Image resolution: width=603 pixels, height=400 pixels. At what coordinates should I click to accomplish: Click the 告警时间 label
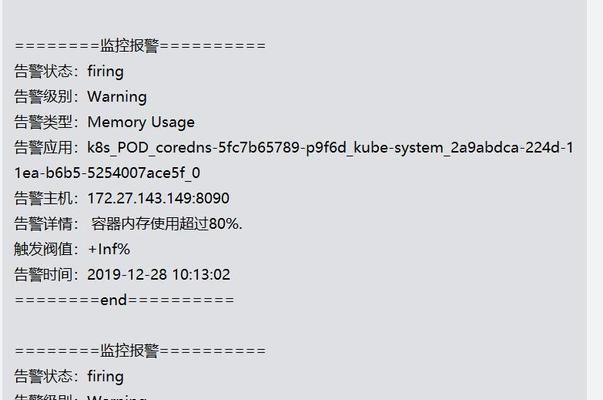pyautogui.click(x=43, y=275)
